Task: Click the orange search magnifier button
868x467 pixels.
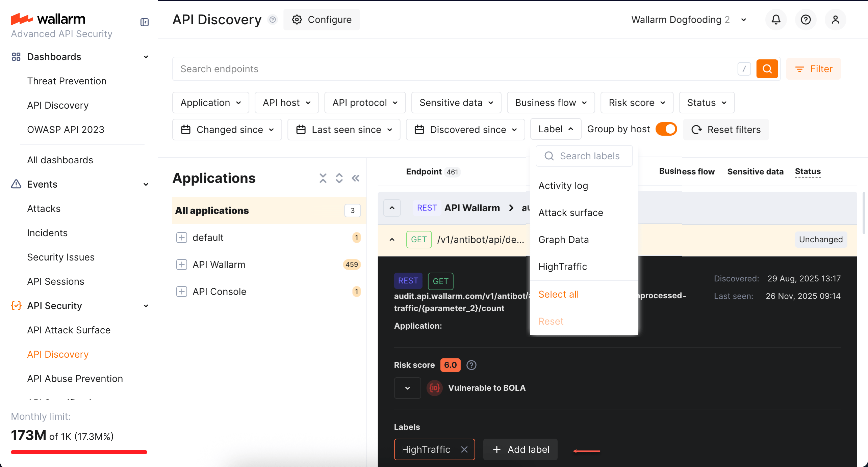Action: [x=767, y=69]
